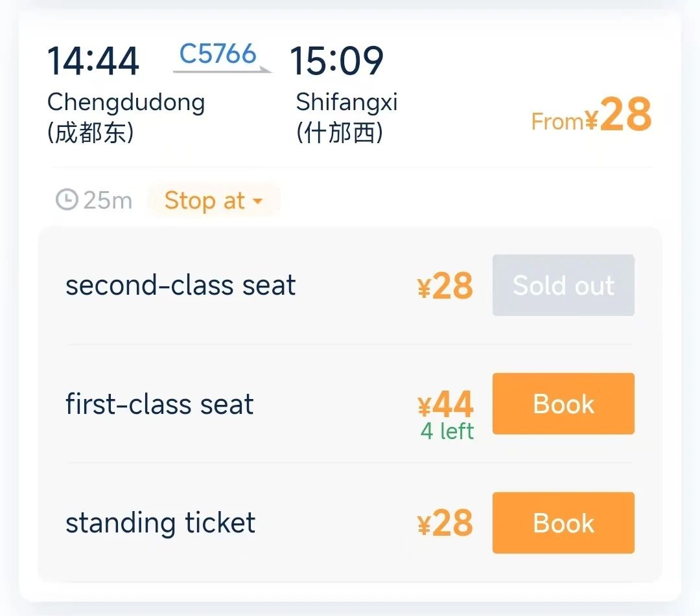
Task: Click the standing ticket ¥28 price
Action: tap(445, 523)
